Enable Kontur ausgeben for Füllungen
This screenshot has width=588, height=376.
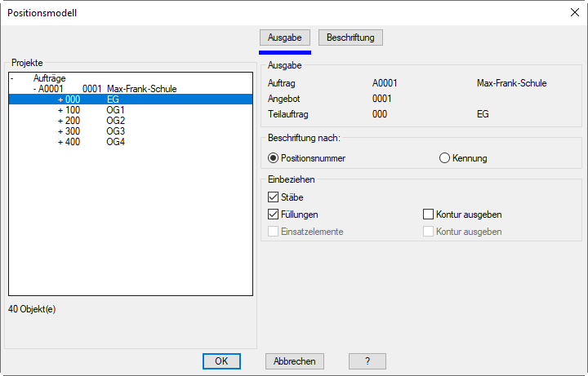tap(429, 215)
